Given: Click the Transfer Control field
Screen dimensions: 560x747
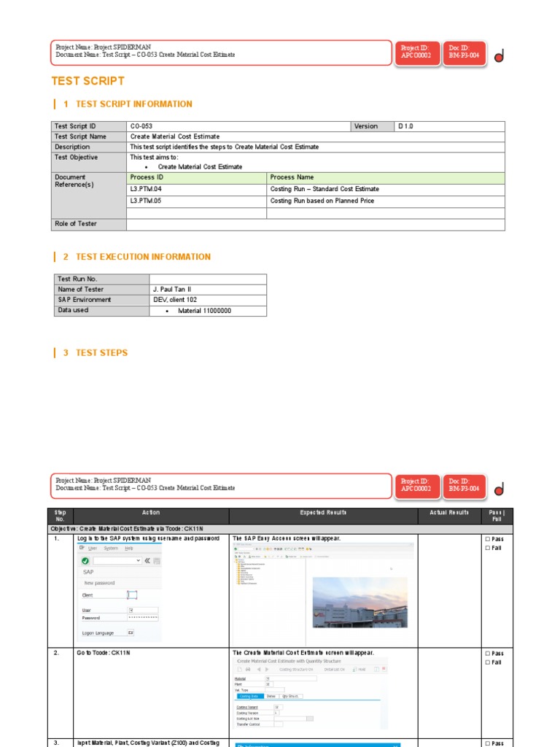Looking at the screenshot, I should tap(279, 724).
